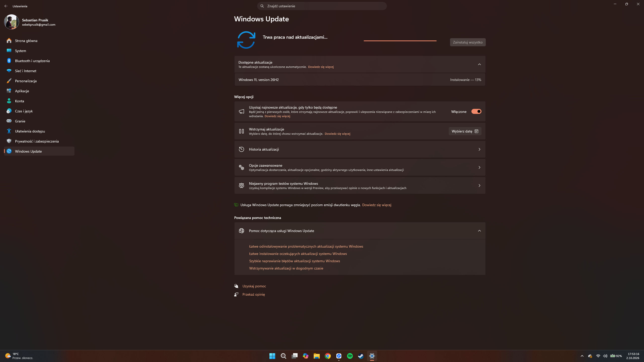Open Niejawny program testów systemu Windows

pyautogui.click(x=360, y=186)
